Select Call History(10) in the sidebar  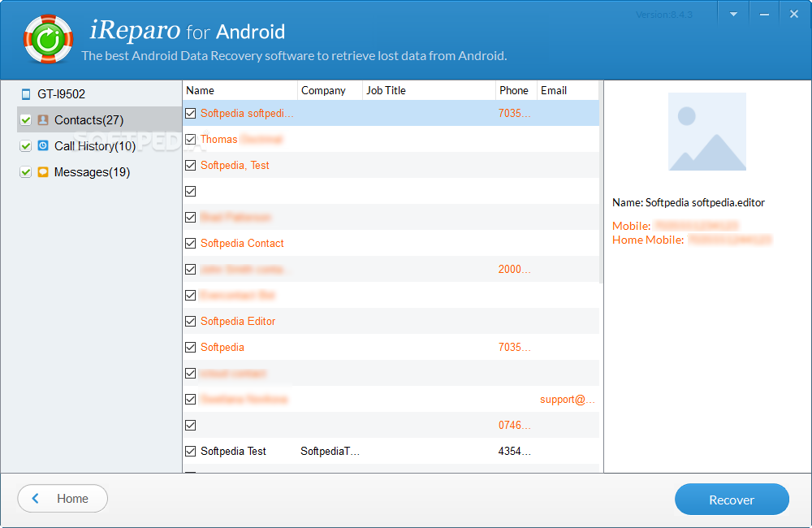click(x=95, y=146)
